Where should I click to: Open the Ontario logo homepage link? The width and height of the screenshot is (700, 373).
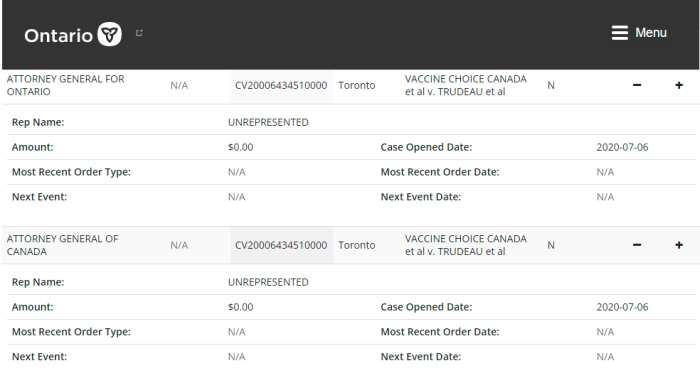(73, 34)
